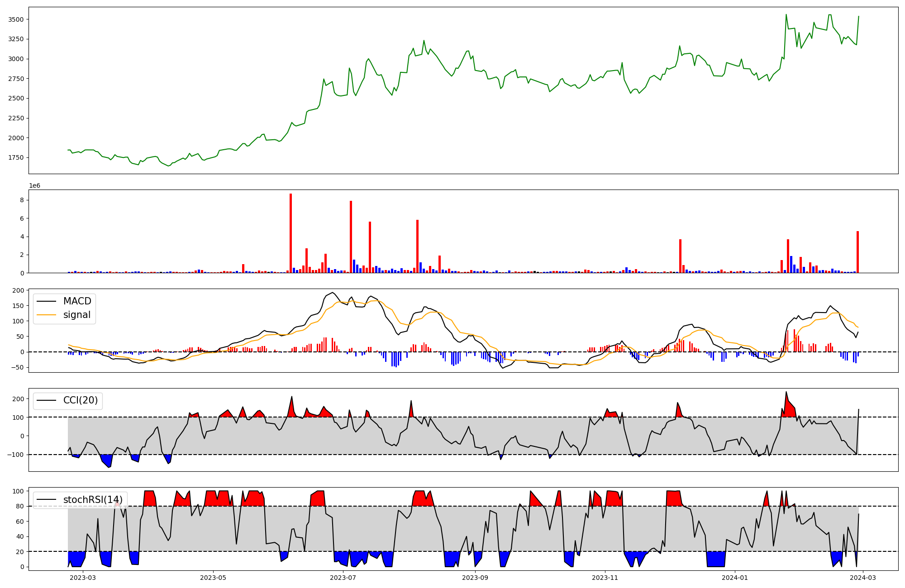
Task: Click the 1750 price axis tick label
Action: 16,157
